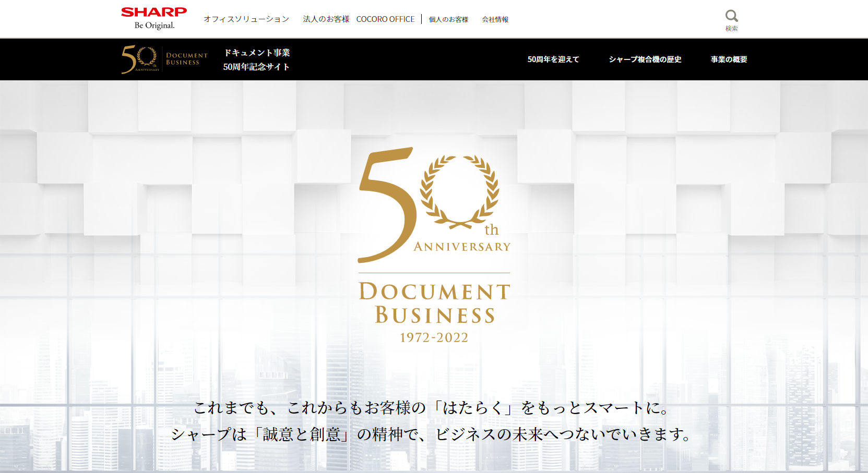Click the large 50th Anniversary hero emblem

coord(434,205)
